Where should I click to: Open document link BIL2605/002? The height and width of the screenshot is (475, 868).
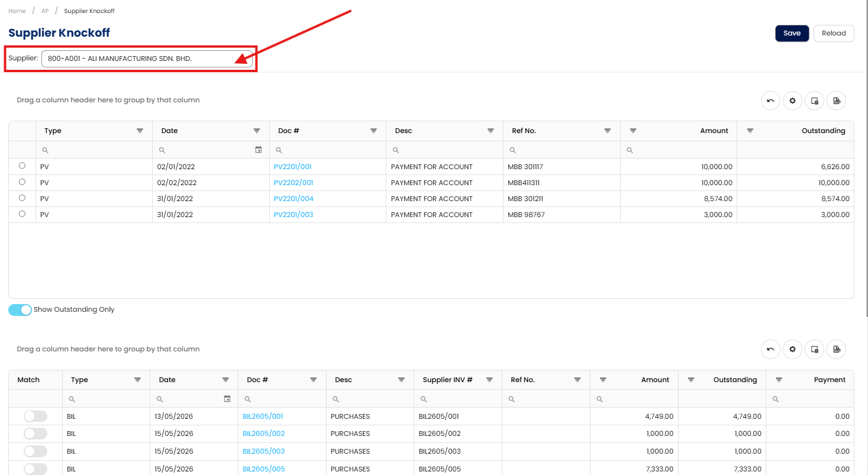click(264, 434)
